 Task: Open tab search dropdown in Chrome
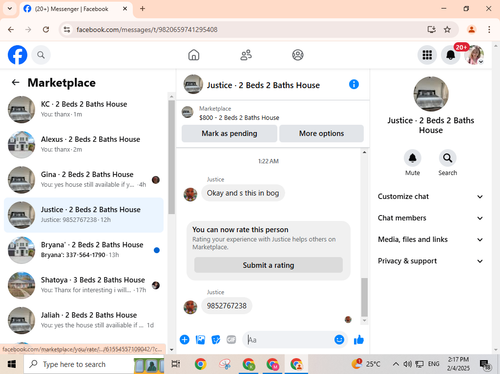click(10, 9)
